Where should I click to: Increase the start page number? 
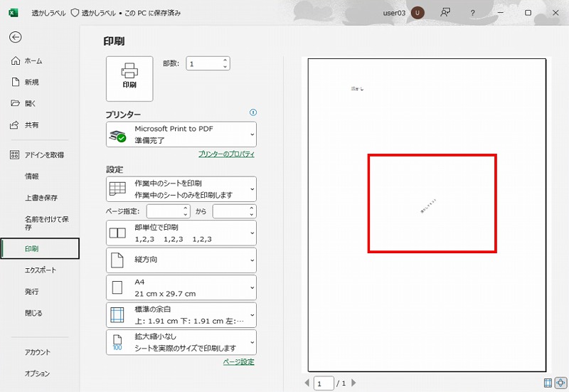[186, 208]
